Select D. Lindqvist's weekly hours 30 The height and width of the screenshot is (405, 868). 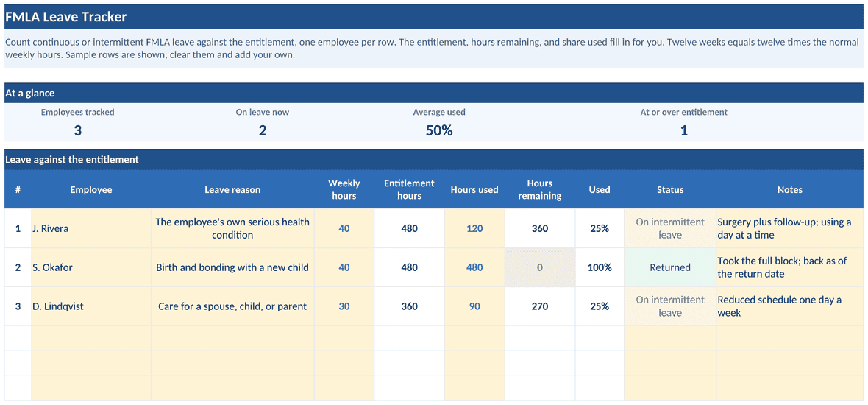click(x=344, y=306)
